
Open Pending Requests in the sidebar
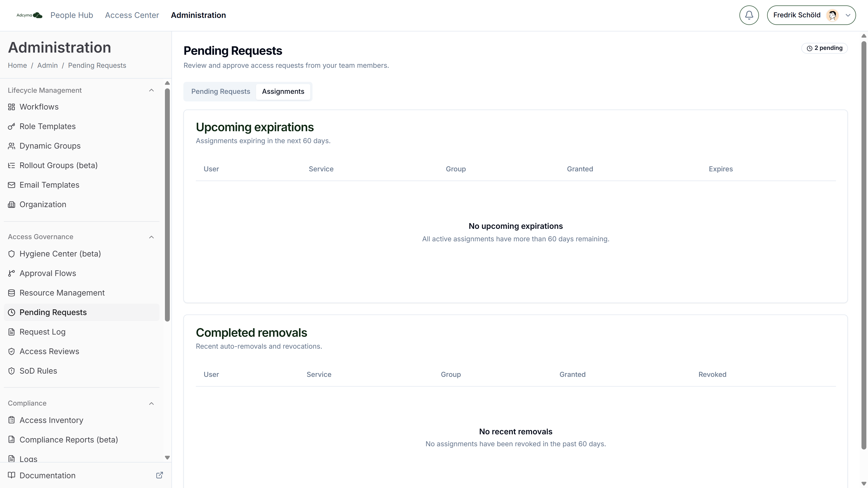82,312
